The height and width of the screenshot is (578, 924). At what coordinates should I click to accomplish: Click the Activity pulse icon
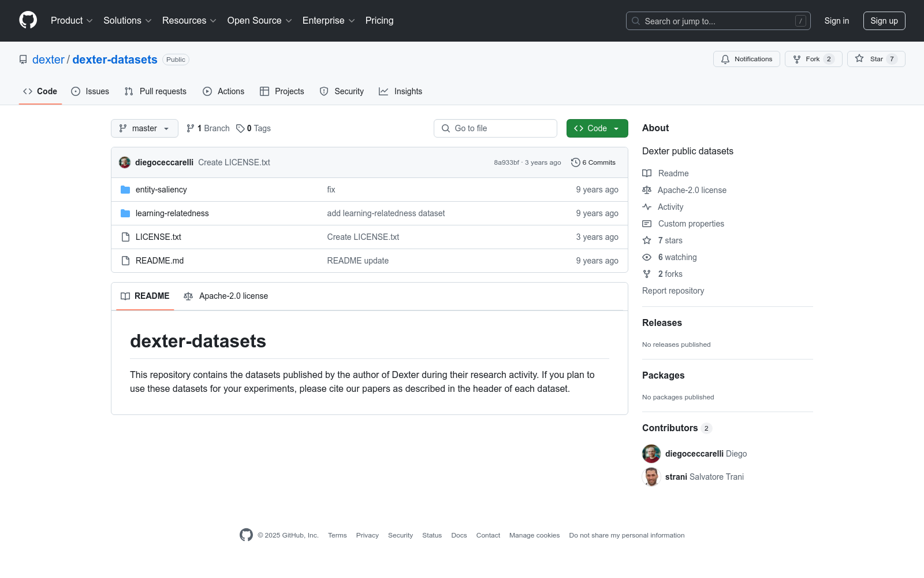pos(647,207)
